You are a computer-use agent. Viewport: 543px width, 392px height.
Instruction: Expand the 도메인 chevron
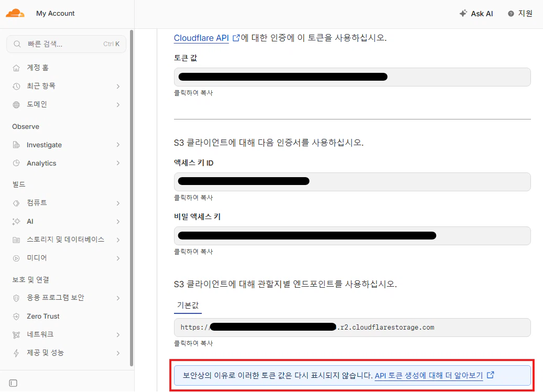118,105
